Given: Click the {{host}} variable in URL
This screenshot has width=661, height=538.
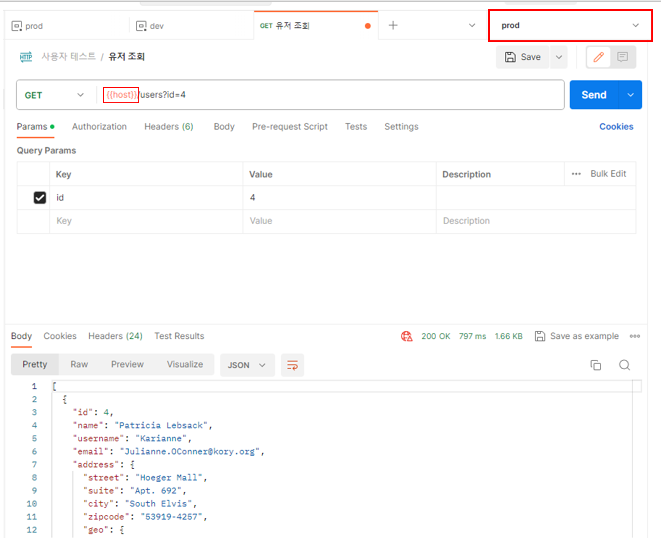Looking at the screenshot, I should click(x=121, y=94).
